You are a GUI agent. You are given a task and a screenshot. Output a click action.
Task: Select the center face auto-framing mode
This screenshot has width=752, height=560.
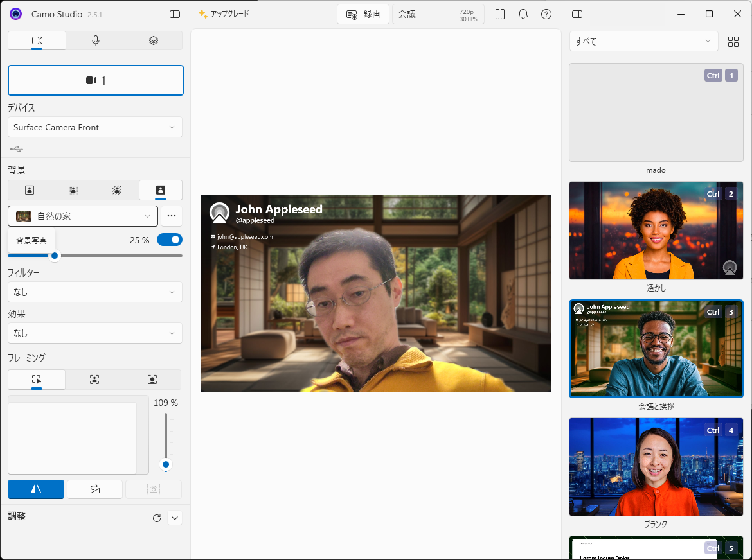pos(94,380)
